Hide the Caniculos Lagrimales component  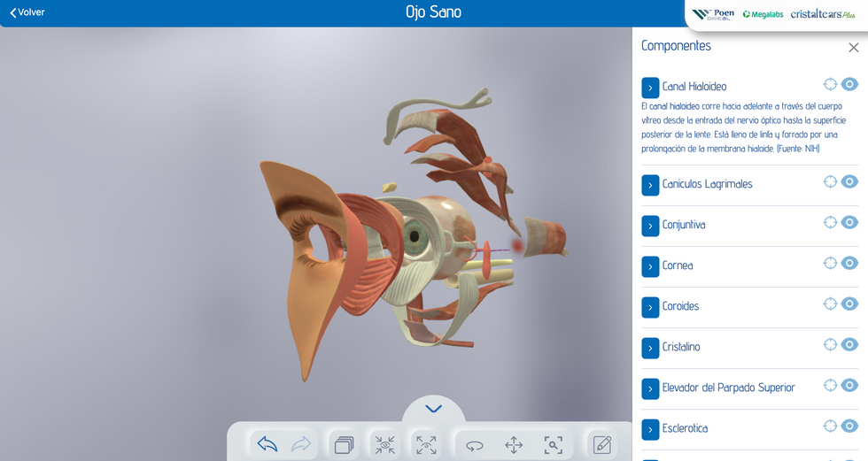(849, 181)
